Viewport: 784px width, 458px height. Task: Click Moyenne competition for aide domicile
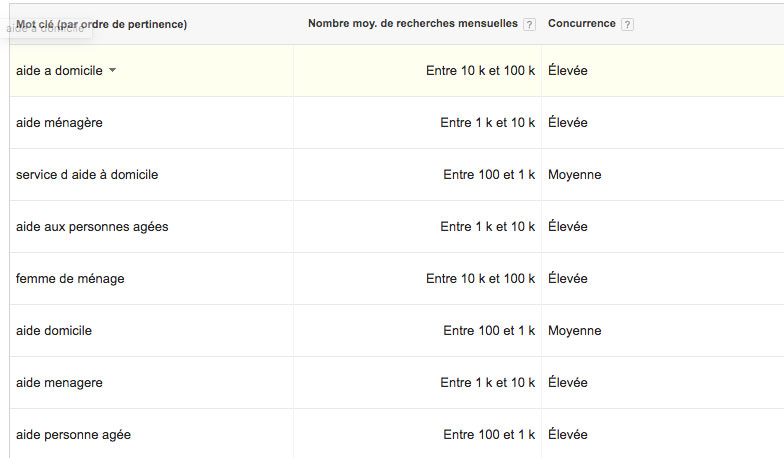[x=574, y=330]
